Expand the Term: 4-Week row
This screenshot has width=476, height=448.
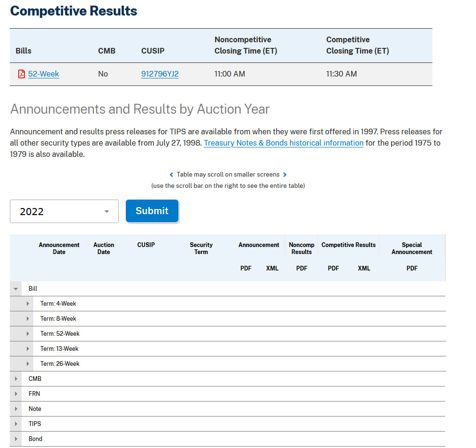(28, 304)
